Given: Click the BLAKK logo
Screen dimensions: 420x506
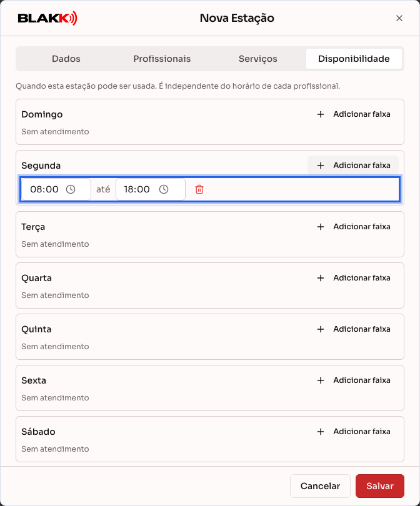Looking at the screenshot, I should tap(47, 18).
